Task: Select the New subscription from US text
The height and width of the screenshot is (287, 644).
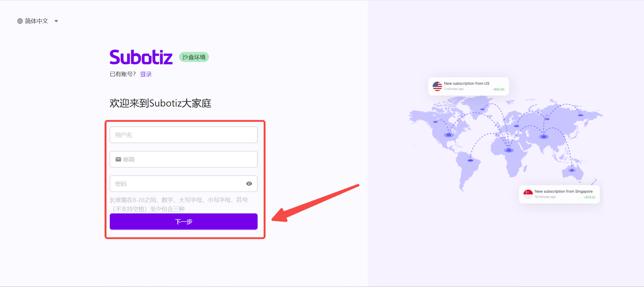Action: point(466,84)
